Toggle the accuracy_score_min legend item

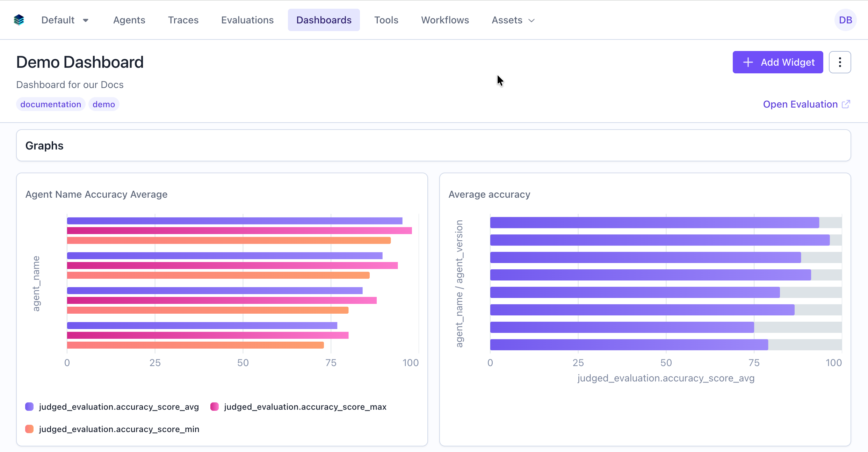[119, 429]
